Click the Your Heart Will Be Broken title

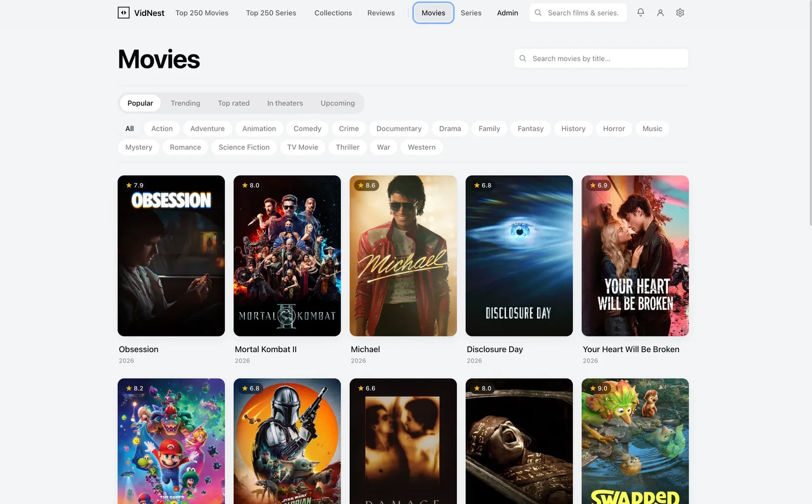pyautogui.click(x=631, y=349)
